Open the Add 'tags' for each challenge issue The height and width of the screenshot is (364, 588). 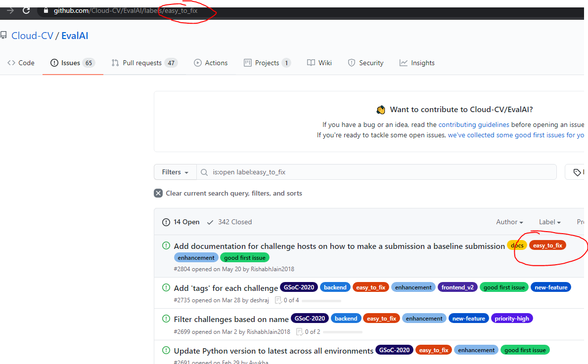click(x=226, y=288)
